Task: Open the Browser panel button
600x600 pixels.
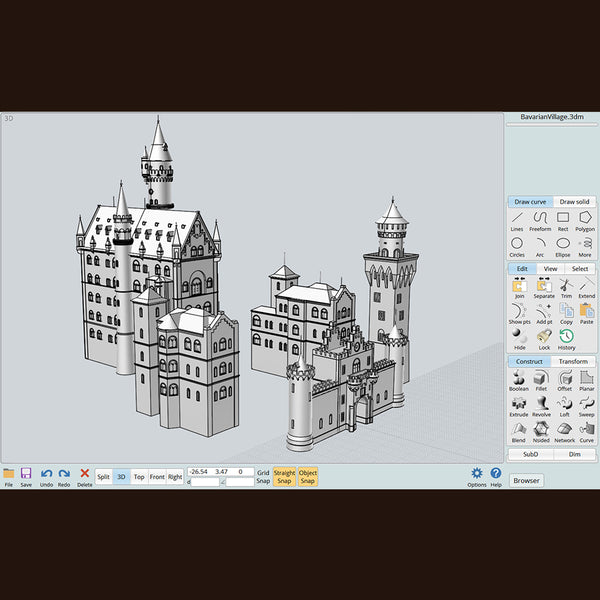Action: [x=527, y=480]
